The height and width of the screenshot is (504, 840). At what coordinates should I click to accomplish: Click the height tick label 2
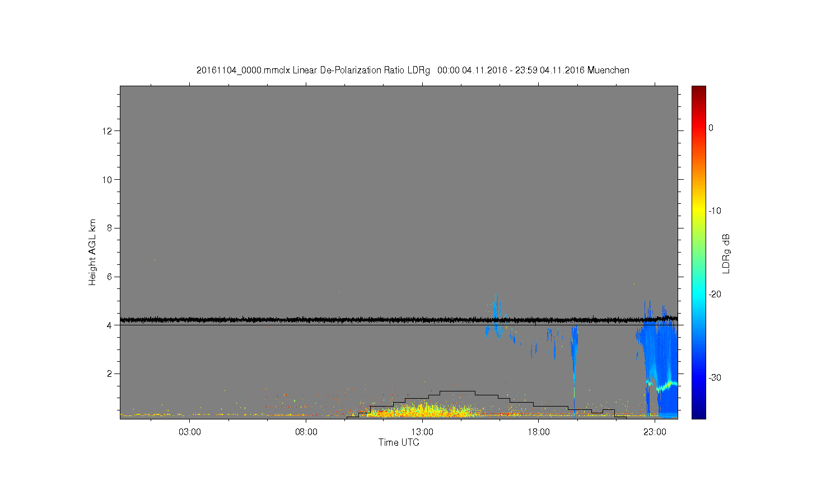110,374
